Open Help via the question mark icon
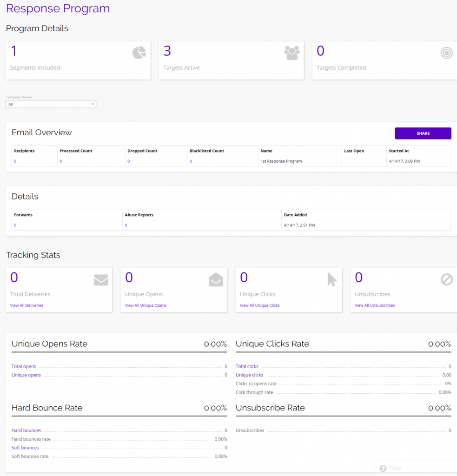 click(x=383, y=468)
